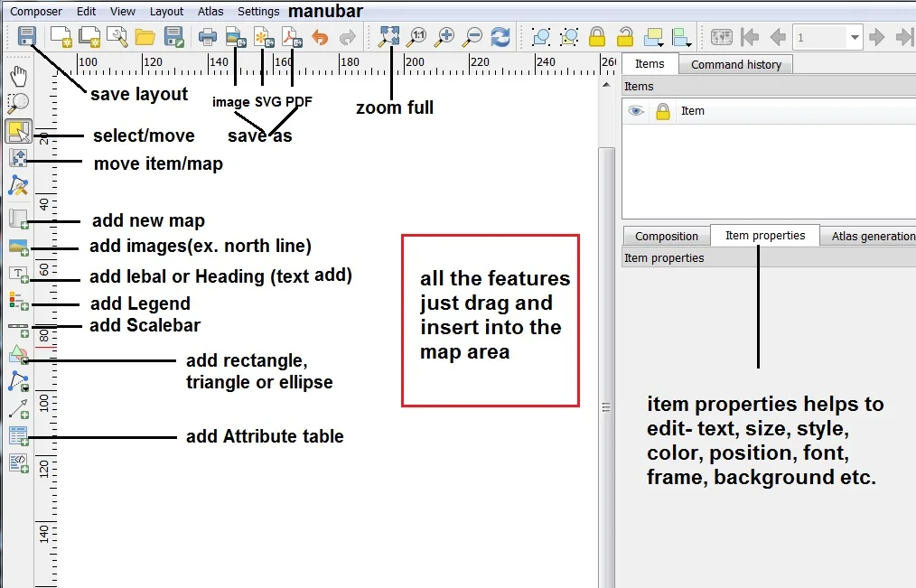Image resolution: width=916 pixels, height=588 pixels.
Task: Switch to the Item properties tab
Action: [765, 235]
